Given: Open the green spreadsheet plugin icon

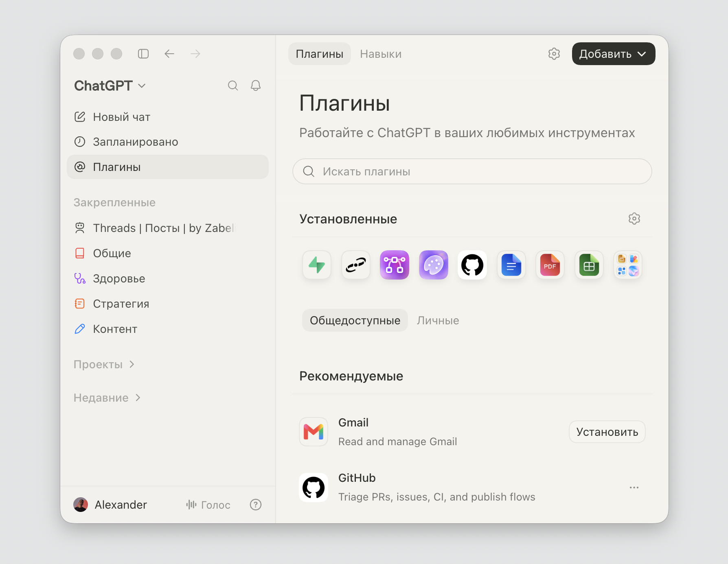Looking at the screenshot, I should [x=589, y=265].
